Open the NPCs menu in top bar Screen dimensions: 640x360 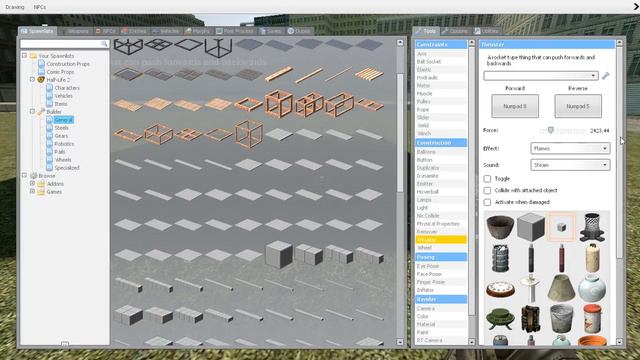coord(40,7)
